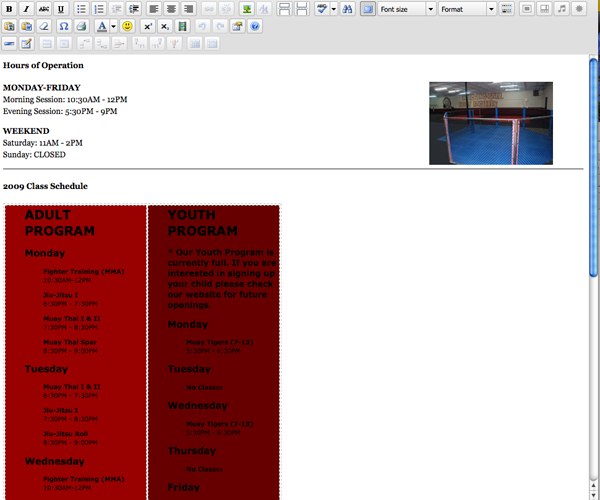
Task: Undo the last action
Action: [x=202, y=26]
